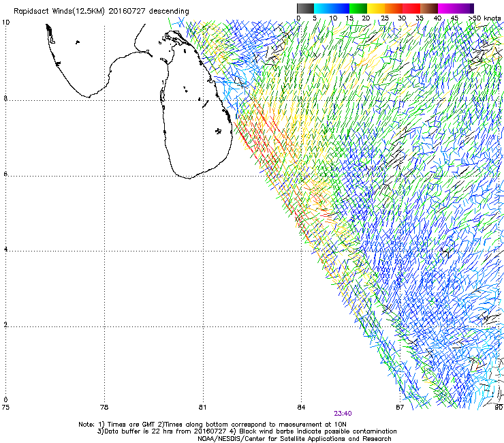This screenshot has height=443, width=504.
Task: Click the magenta-purple 40-50 knots legend segment
Action: click(x=456, y=8)
